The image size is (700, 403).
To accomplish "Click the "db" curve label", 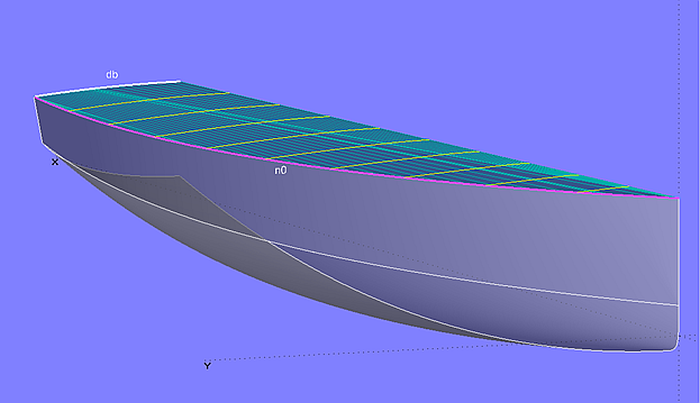I will pyautogui.click(x=112, y=75).
